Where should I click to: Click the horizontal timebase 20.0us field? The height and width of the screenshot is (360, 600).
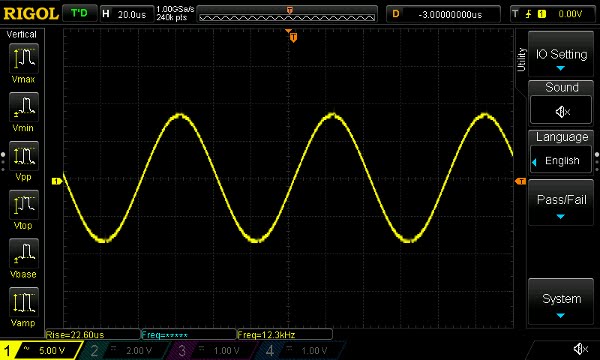pos(127,14)
